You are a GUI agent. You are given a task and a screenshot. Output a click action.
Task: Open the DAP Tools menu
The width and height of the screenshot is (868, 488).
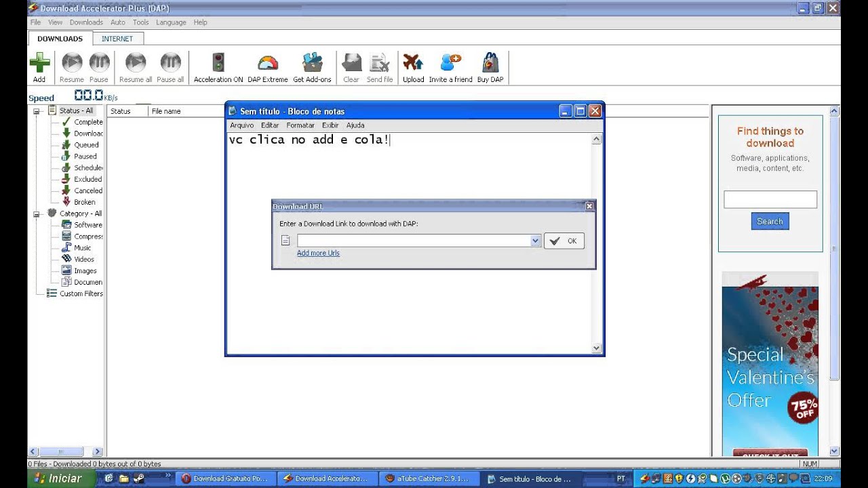pyautogui.click(x=140, y=22)
